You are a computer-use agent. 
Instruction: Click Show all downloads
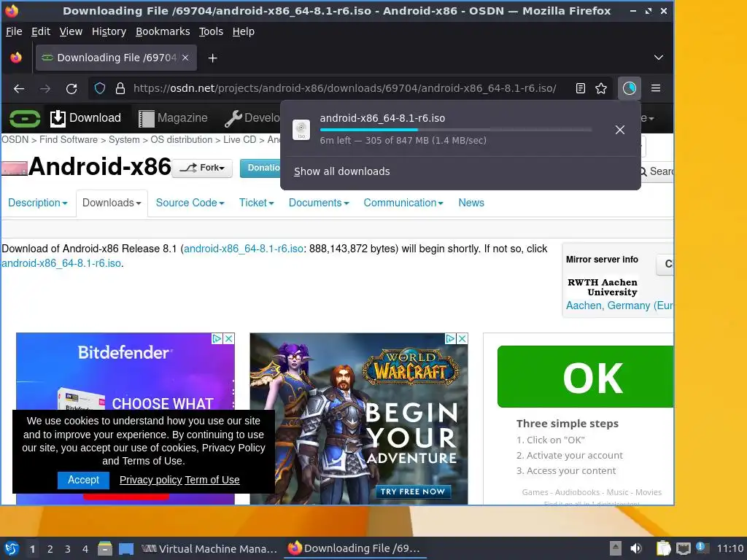[341, 171]
